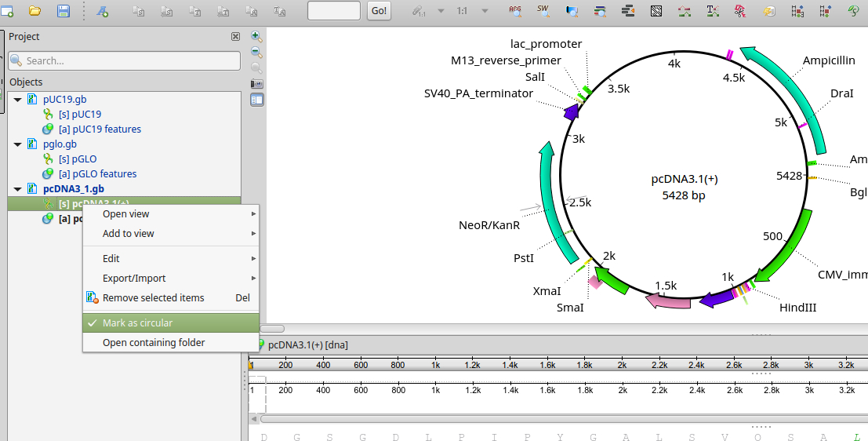Select Remove selected items in context menu

pos(153,298)
